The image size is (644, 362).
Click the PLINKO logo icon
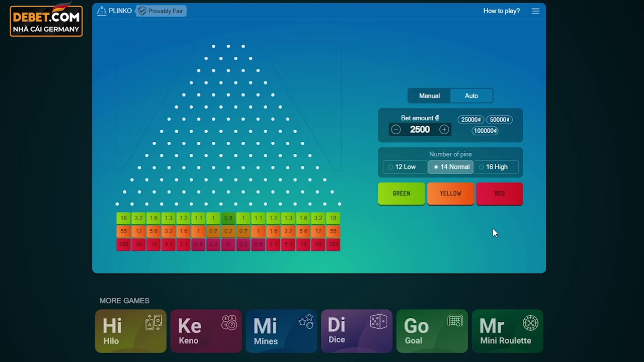pos(102,11)
